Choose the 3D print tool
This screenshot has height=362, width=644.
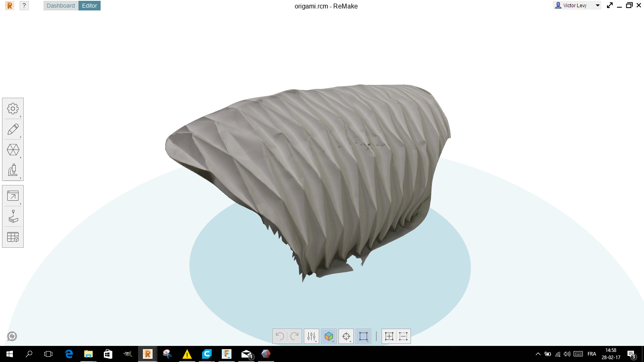[13, 216]
